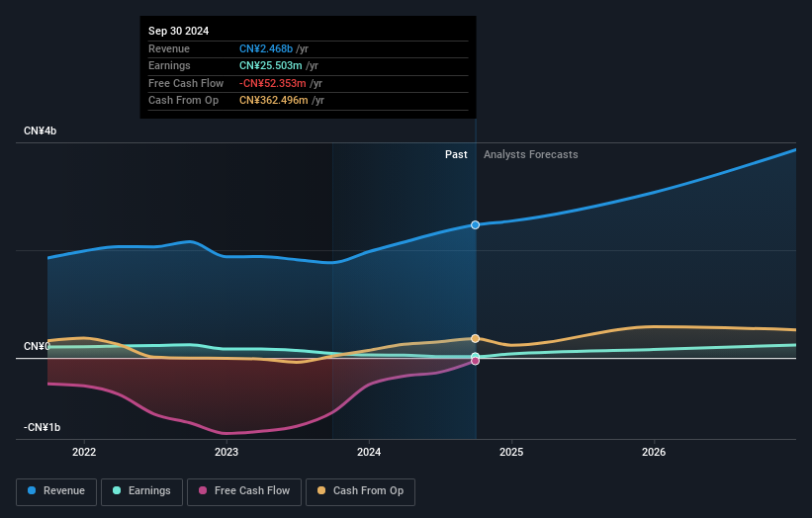Click the -CN¥52.353m free cash flow value
This screenshot has height=518, width=812.
click(x=272, y=83)
